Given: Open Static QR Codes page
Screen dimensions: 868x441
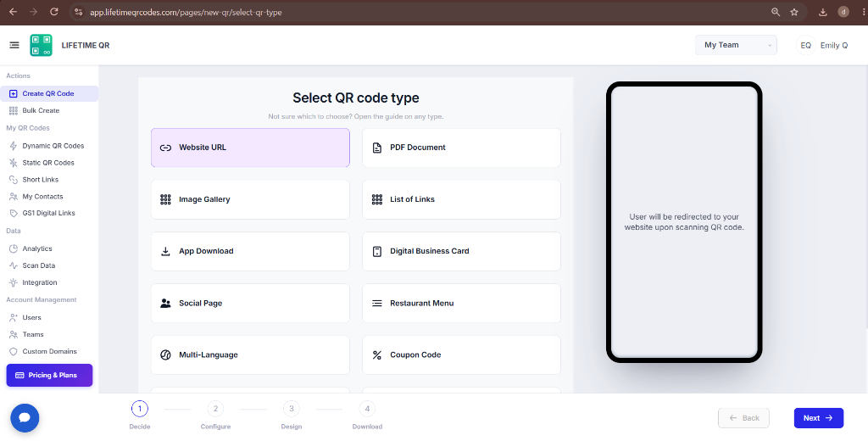Looking at the screenshot, I should pyautogui.click(x=49, y=163).
